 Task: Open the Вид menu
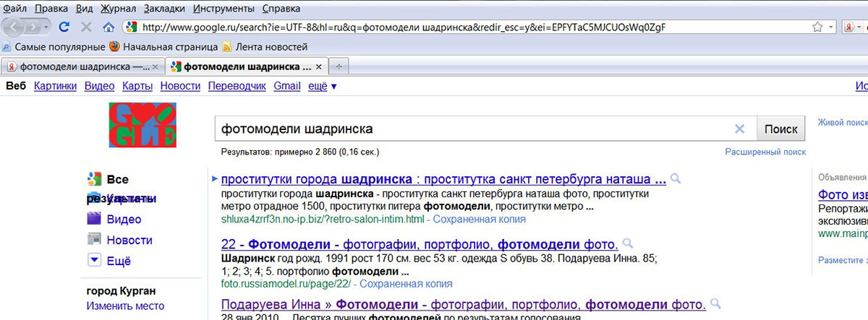(84, 8)
